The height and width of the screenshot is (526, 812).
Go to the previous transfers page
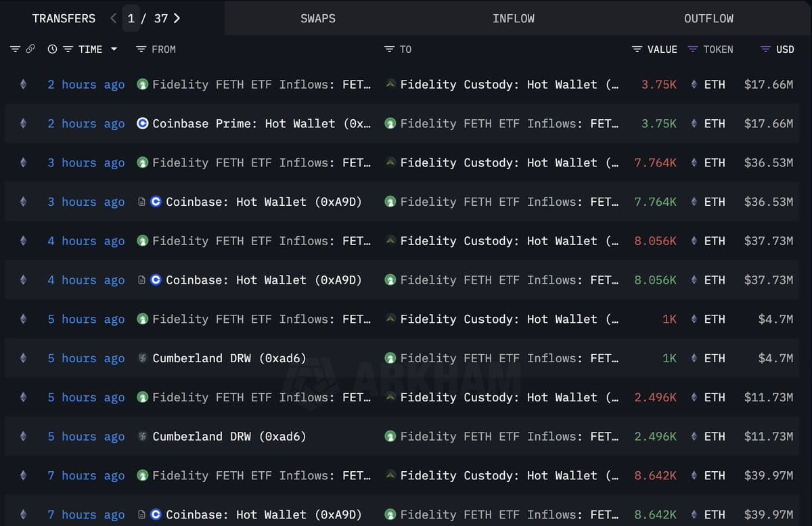click(x=113, y=18)
